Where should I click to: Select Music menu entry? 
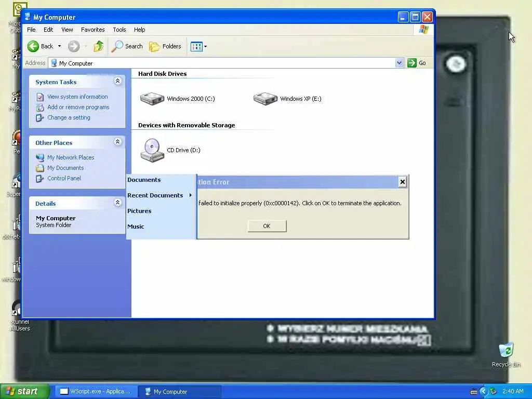pyautogui.click(x=136, y=227)
